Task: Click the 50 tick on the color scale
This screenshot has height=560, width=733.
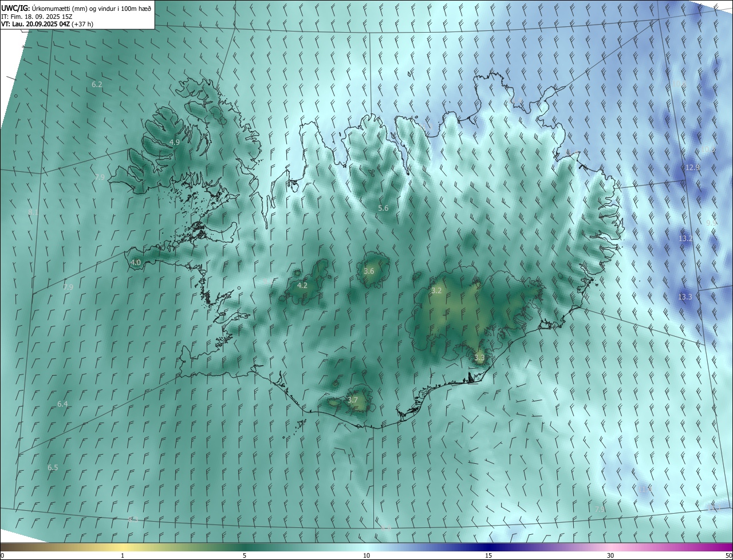Action: (728, 556)
